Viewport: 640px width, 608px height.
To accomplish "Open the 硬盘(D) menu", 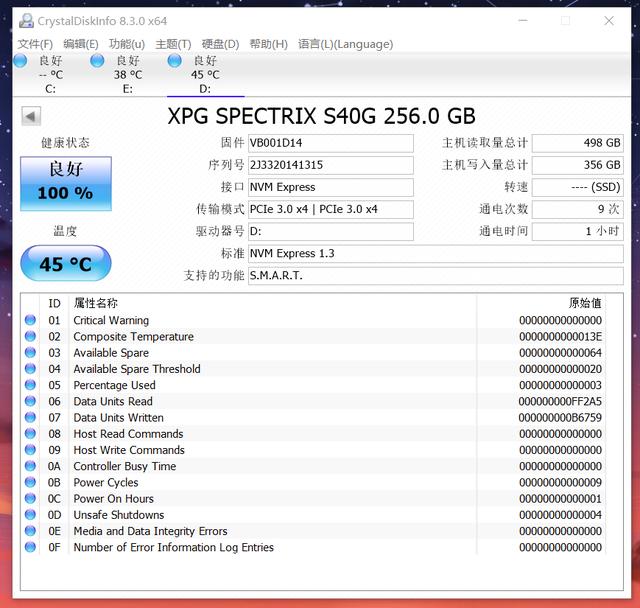I will click(x=220, y=44).
